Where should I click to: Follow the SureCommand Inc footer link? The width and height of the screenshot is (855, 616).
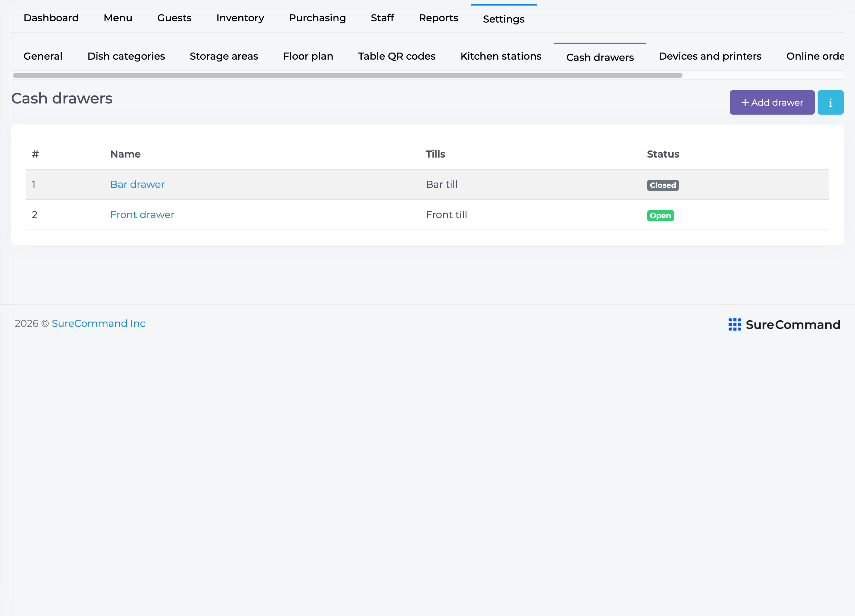98,323
